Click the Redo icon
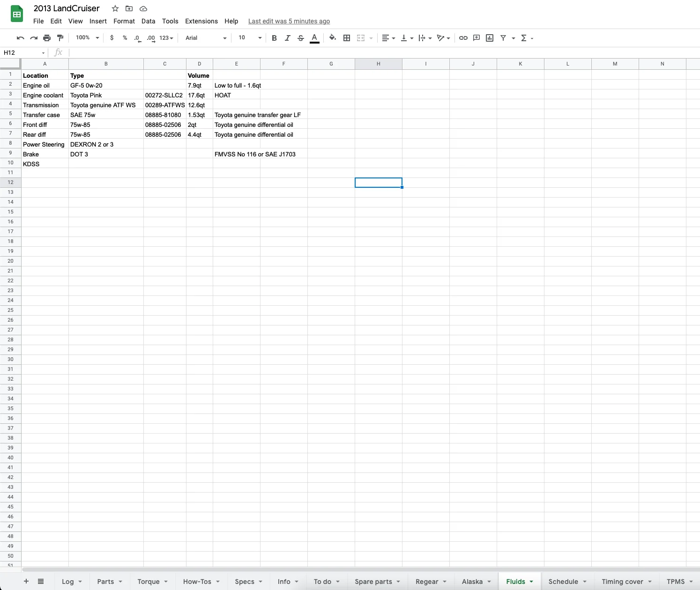 [34, 38]
